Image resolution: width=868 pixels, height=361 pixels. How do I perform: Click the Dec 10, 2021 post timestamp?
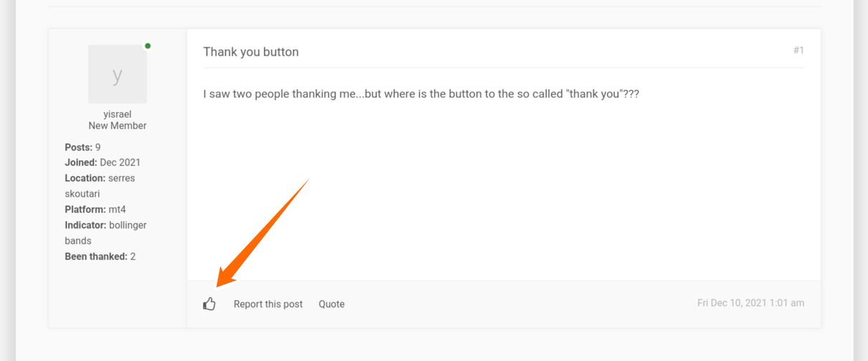750,303
